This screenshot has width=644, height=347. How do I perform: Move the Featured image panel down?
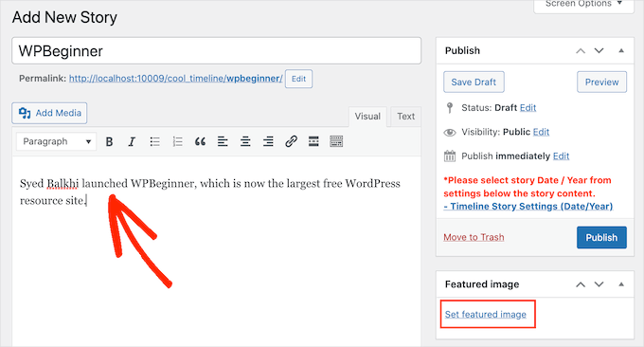click(599, 284)
